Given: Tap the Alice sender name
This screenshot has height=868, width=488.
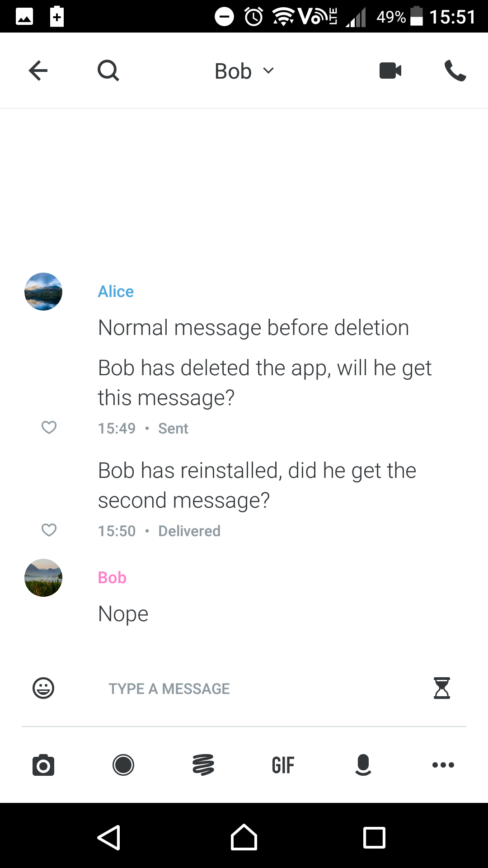Looking at the screenshot, I should pyautogui.click(x=116, y=292).
